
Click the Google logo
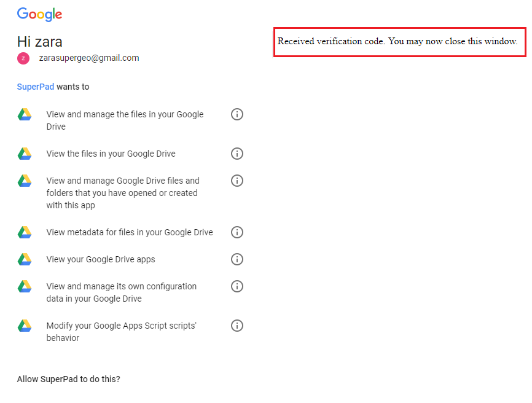tap(39, 14)
